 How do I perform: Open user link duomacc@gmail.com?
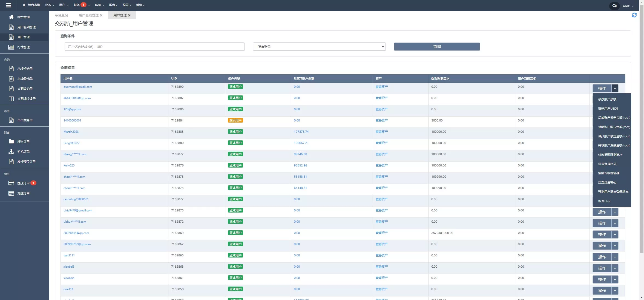tap(78, 87)
